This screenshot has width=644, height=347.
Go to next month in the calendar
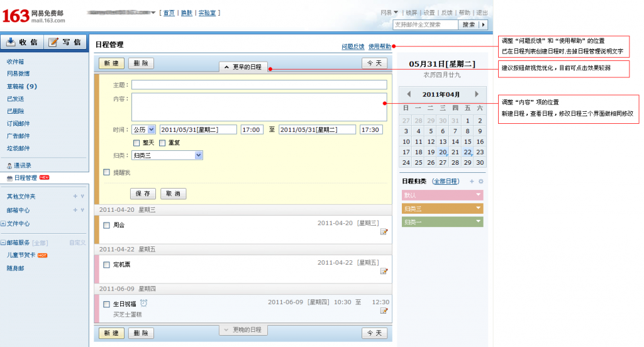pyautogui.click(x=477, y=94)
